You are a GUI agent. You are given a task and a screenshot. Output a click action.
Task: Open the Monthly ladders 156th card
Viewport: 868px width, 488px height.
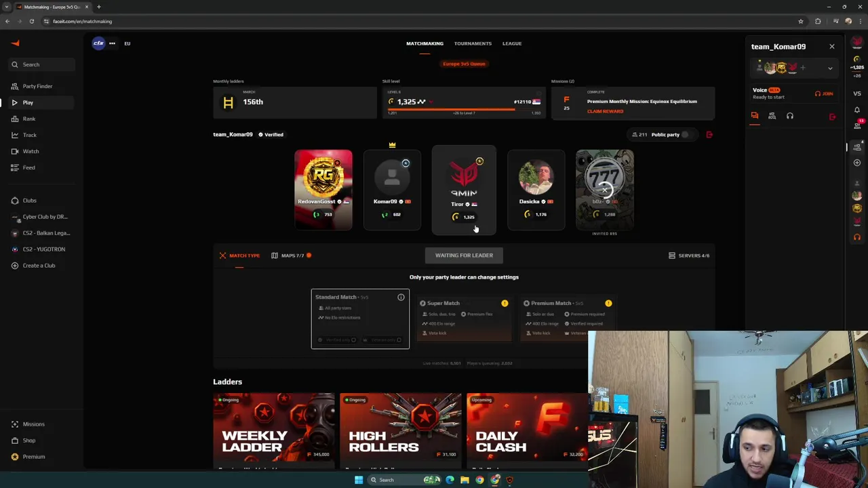click(294, 102)
